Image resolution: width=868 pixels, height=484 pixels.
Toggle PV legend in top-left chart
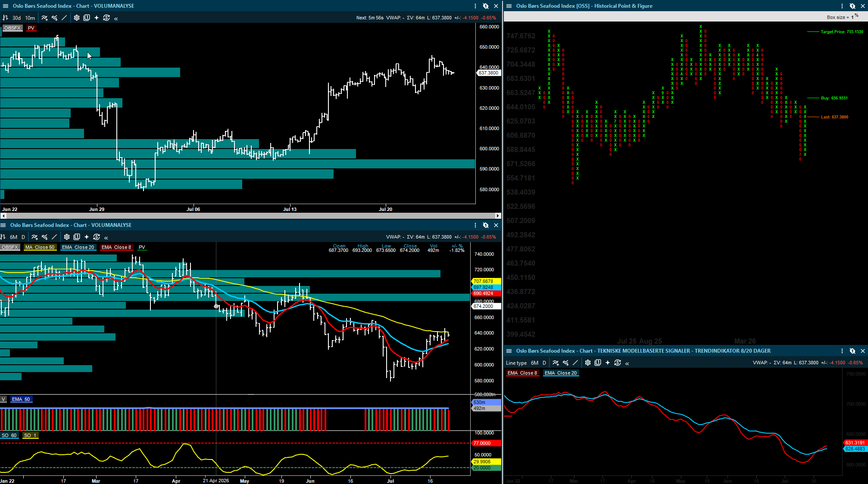point(31,28)
